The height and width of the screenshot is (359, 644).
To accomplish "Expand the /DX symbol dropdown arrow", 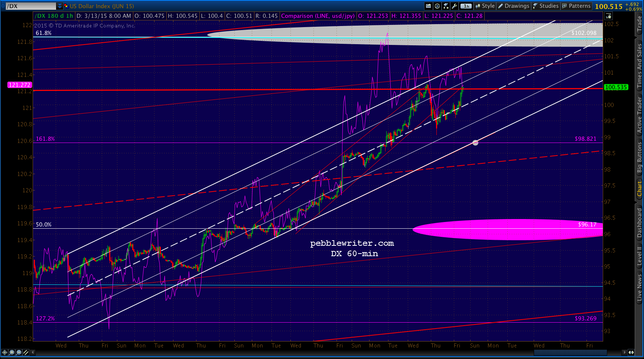I will 60,6.
